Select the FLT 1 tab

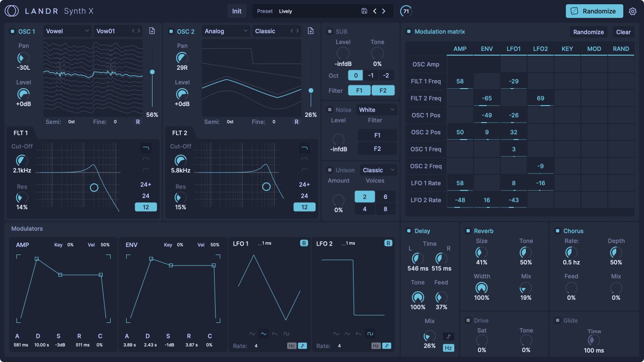[x=21, y=132]
